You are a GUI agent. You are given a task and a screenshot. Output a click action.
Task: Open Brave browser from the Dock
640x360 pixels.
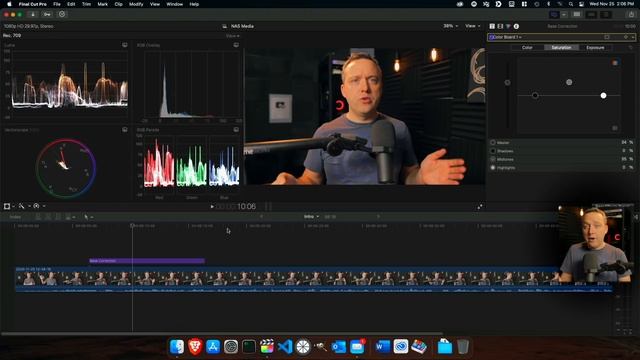(195, 347)
